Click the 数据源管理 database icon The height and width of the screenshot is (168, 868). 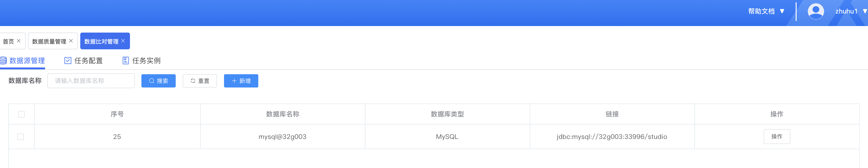(x=3, y=60)
